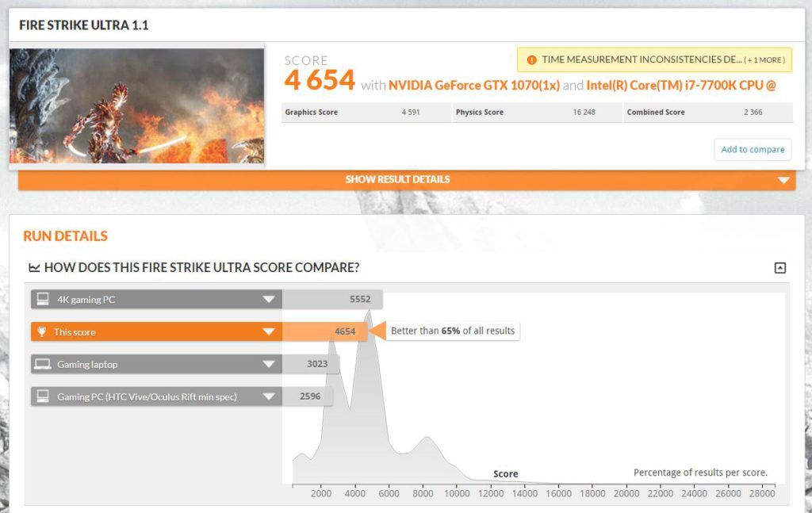Click the 10000 label on the score axis
The height and width of the screenshot is (513, 812).
pyautogui.click(x=457, y=494)
